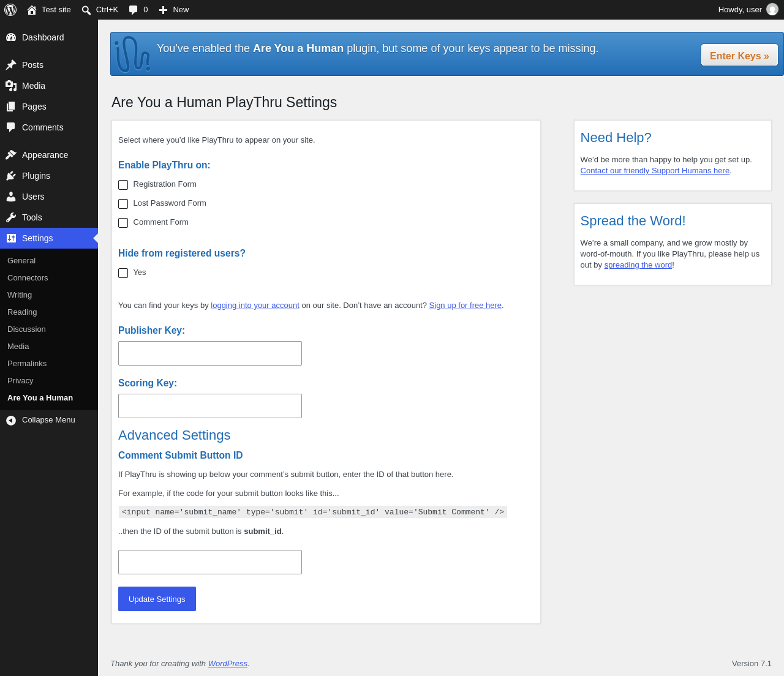Click the Tools wrench icon
The image size is (784, 676).
[11, 217]
